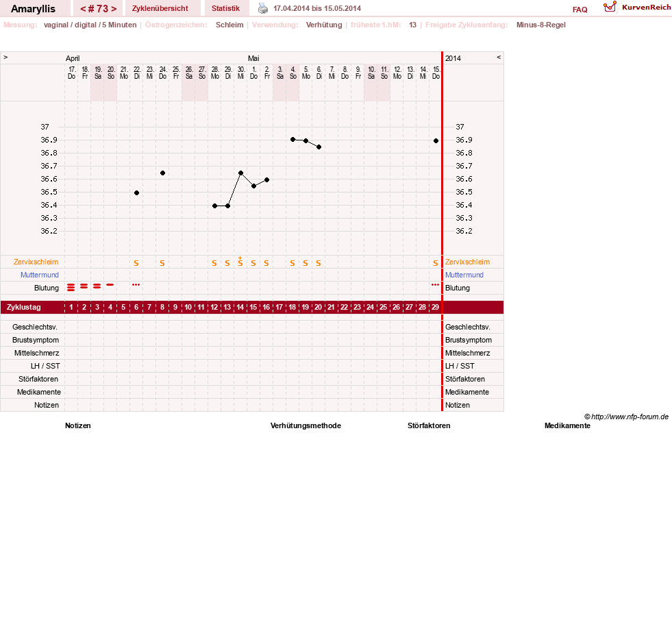Click Zyklustag number 29

[x=435, y=308]
